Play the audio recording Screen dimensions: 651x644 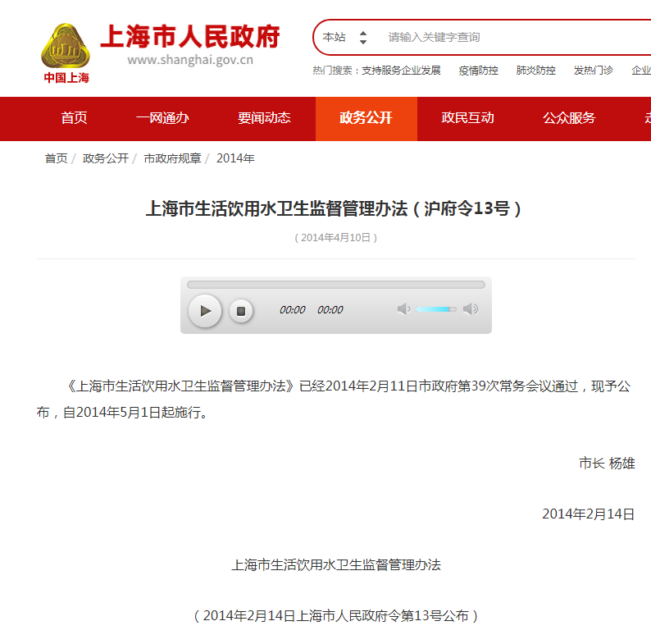pos(205,311)
